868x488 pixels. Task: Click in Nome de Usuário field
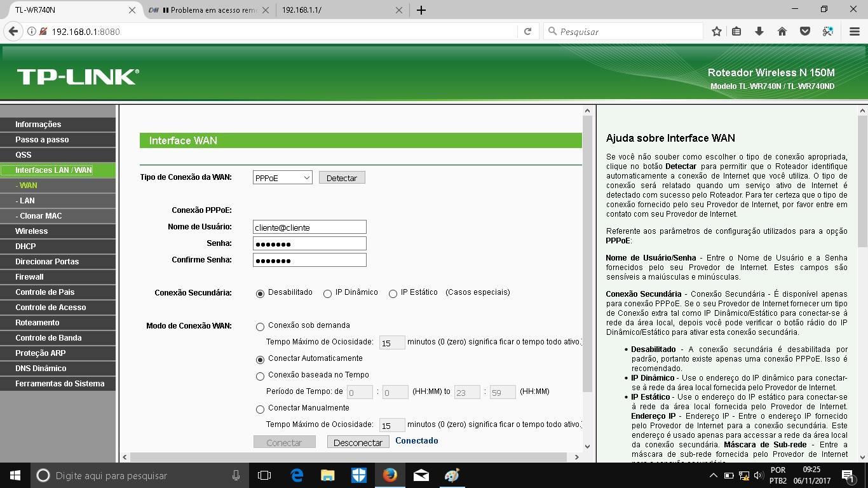309,227
